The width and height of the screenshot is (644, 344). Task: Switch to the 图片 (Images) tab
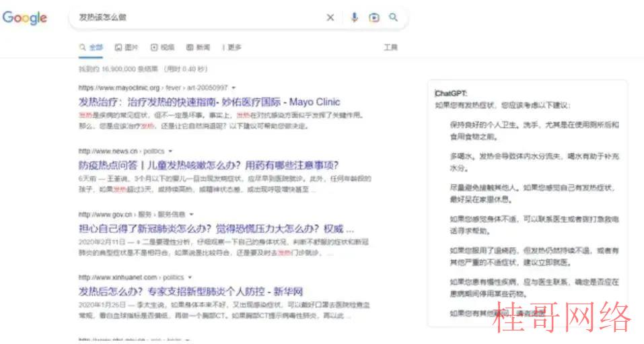(x=127, y=47)
